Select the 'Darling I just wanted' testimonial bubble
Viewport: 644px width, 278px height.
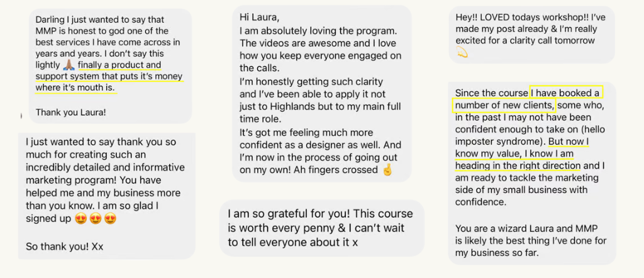[x=110, y=65]
